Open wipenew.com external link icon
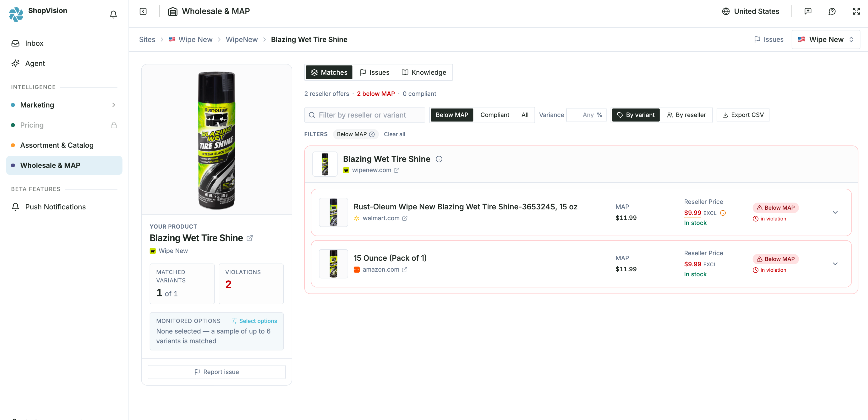Screen dimensions: 868x420 (397, 170)
